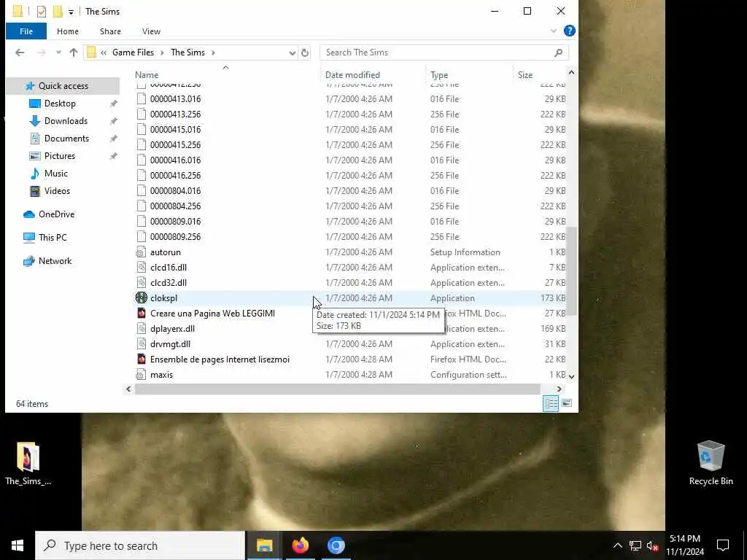The image size is (747, 560).
Task: Select Game Files in the address breadcrumb
Action: (133, 52)
